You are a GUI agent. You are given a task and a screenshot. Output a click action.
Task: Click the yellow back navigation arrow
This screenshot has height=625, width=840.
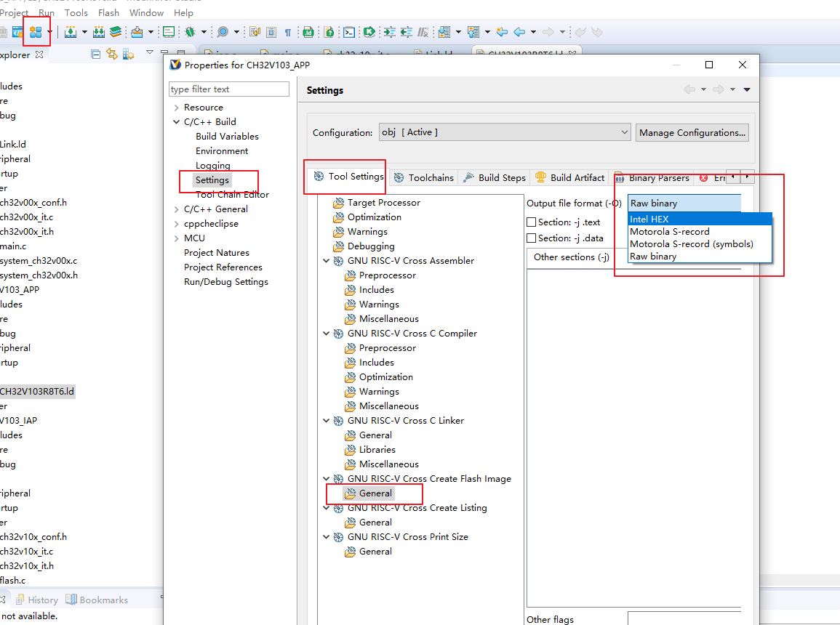502,32
